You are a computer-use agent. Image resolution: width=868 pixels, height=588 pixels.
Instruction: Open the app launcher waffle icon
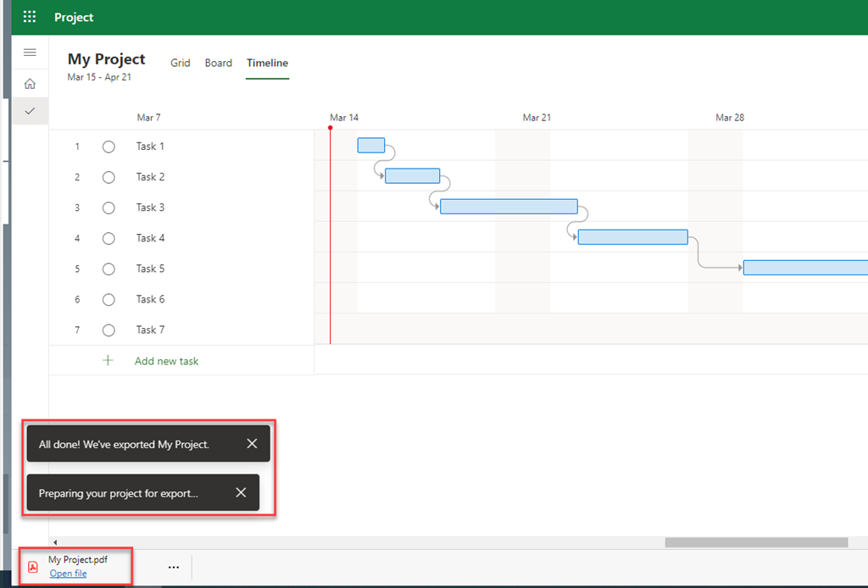[x=30, y=17]
